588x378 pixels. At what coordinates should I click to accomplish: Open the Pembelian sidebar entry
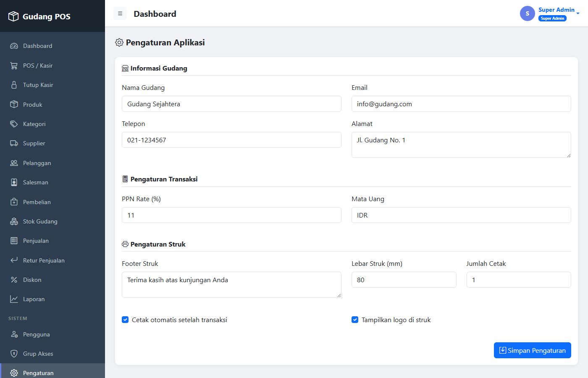[x=52, y=202]
